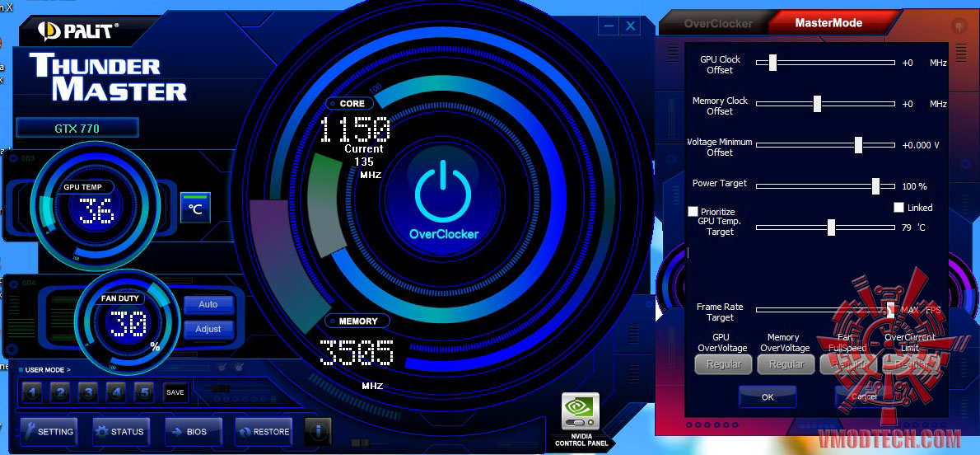Click the GPU TEMP gauge reading 36

click(x=96, y=212)
